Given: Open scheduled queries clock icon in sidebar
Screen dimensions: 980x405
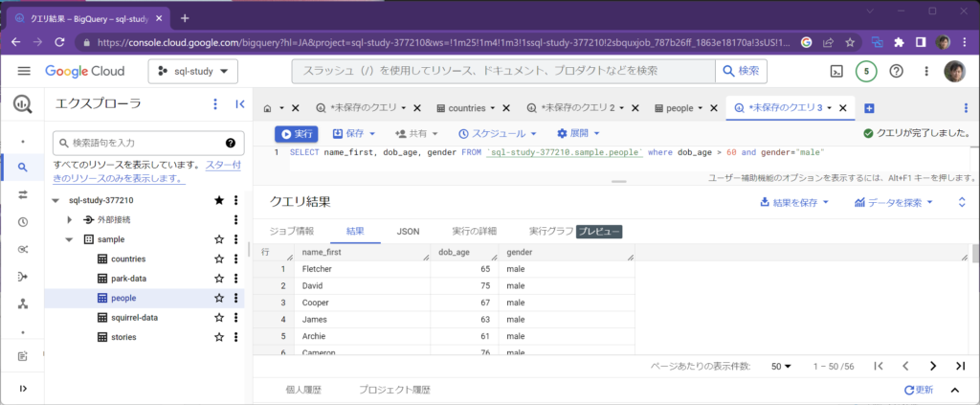Looking at the screenshot, I should pos(23,222).
